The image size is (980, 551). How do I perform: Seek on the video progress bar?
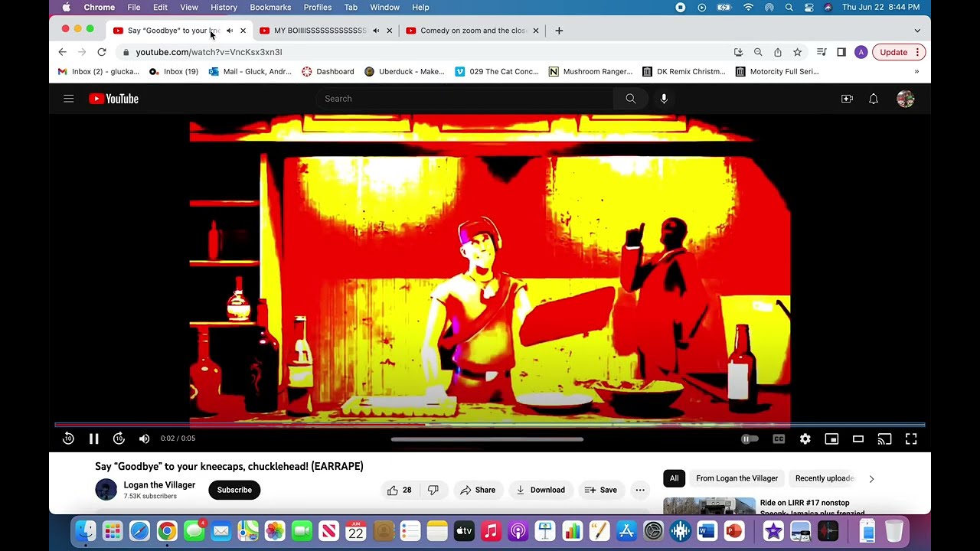[490, 424]
